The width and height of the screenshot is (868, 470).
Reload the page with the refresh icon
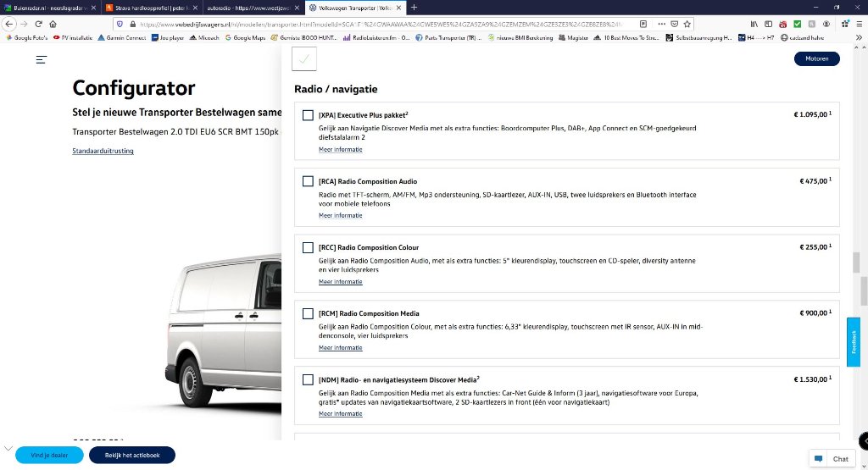point(39,24)
